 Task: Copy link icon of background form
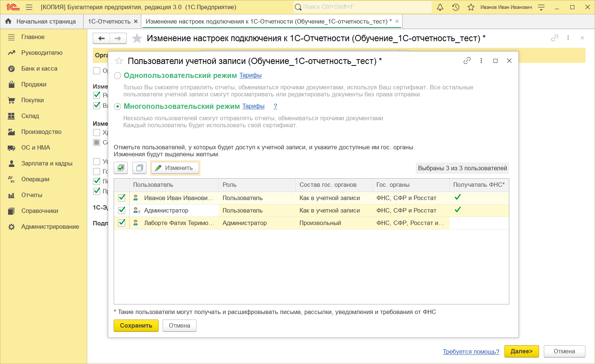[555, 38]
